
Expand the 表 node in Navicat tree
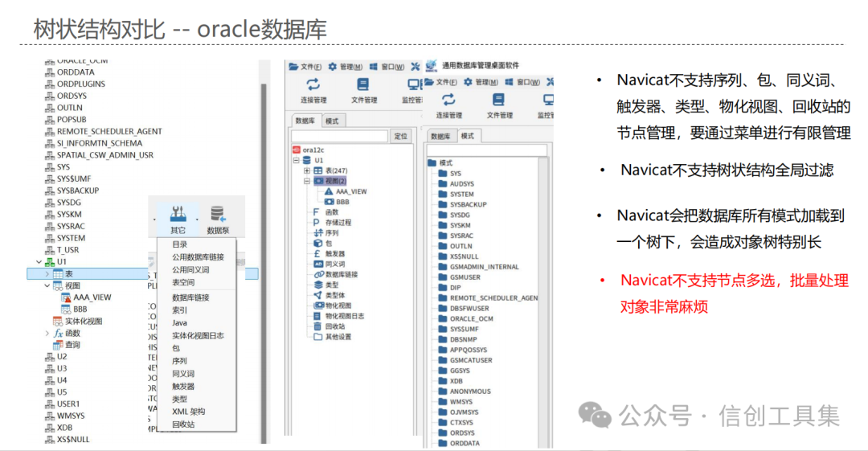click(x=47, y=273)
